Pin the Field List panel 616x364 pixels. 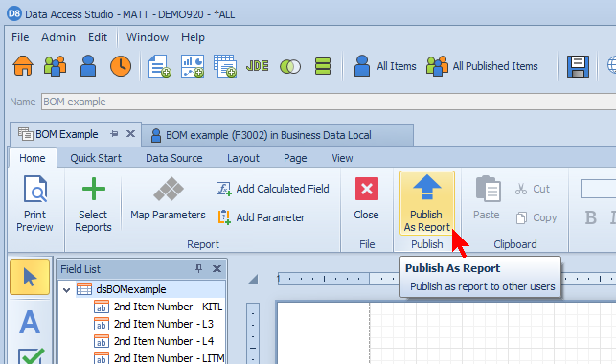coord(199,268)
